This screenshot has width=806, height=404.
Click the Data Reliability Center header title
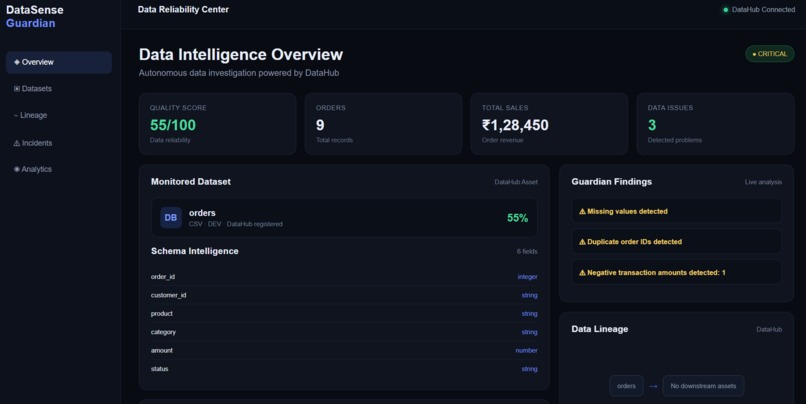(184, 9)
